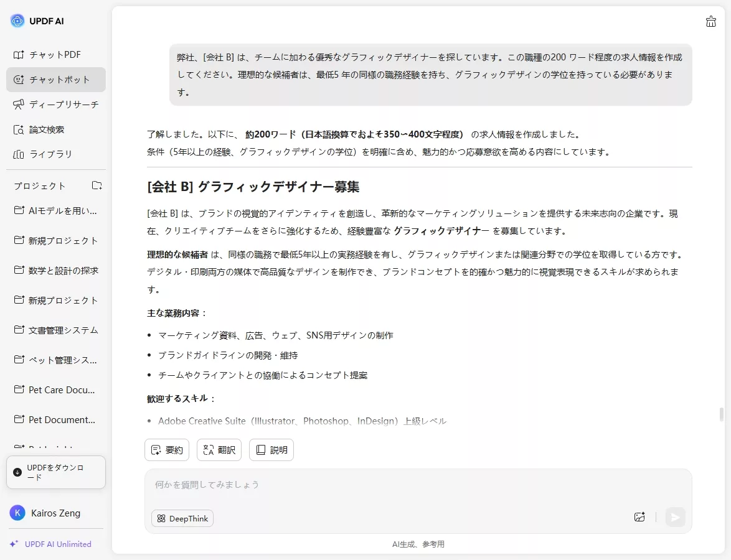Click the send arrow button

(x=675, y=517)
